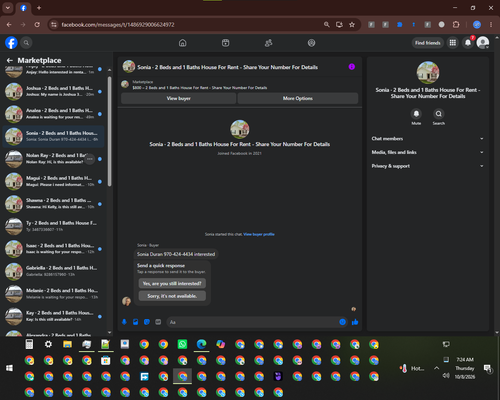This screenshot has width=500, height=400.
Task: Send quick reply 'Yes, are you still interested?'
Action: click(x=172, y=284)
